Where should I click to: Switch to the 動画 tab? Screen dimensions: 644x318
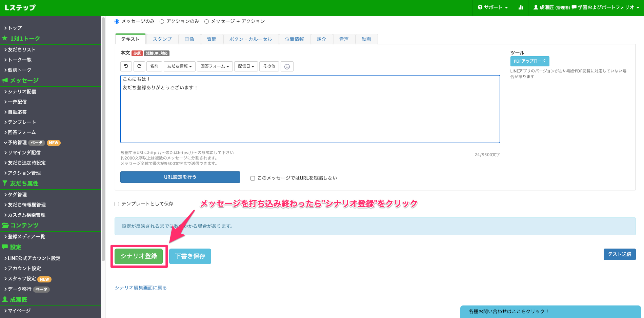click(366, 39)
